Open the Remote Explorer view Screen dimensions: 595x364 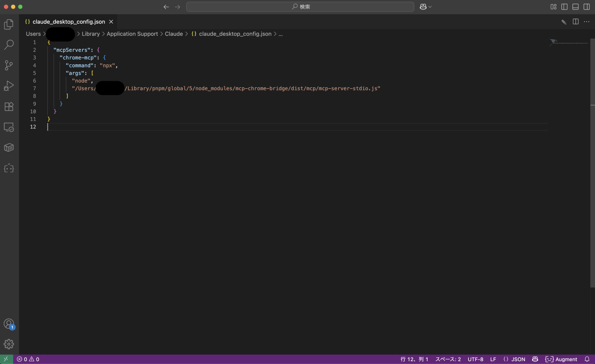pyautogui.click(x=9, y=127)
